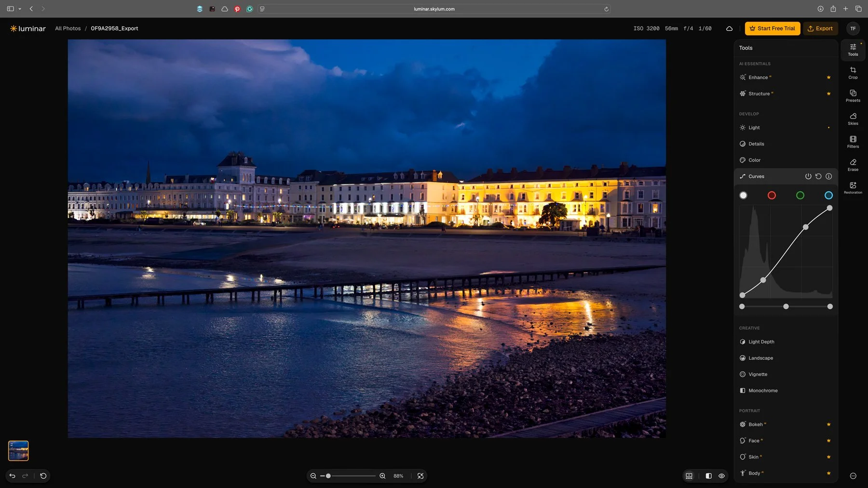Select the red curve channel
Screen dimensions: 868x488
(x=772, y=195)
